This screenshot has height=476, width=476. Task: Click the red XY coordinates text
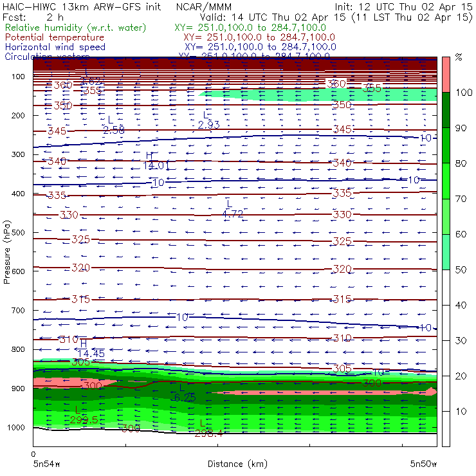[x=259, y=37]
